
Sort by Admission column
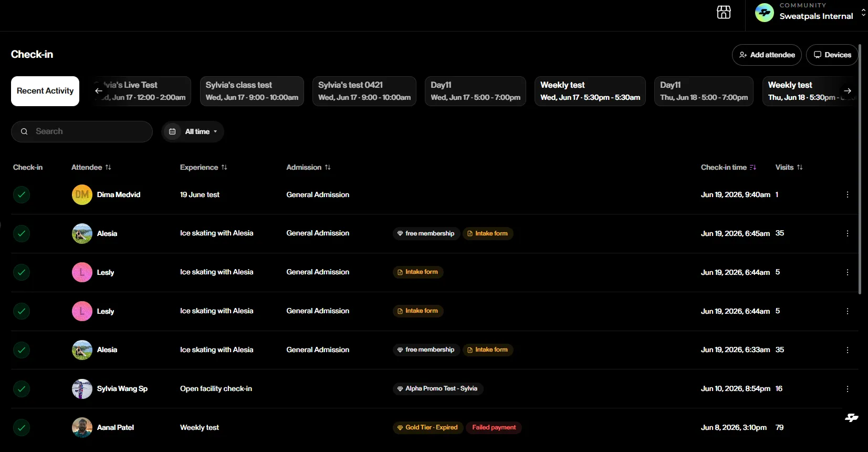click(x=309, y=167)
